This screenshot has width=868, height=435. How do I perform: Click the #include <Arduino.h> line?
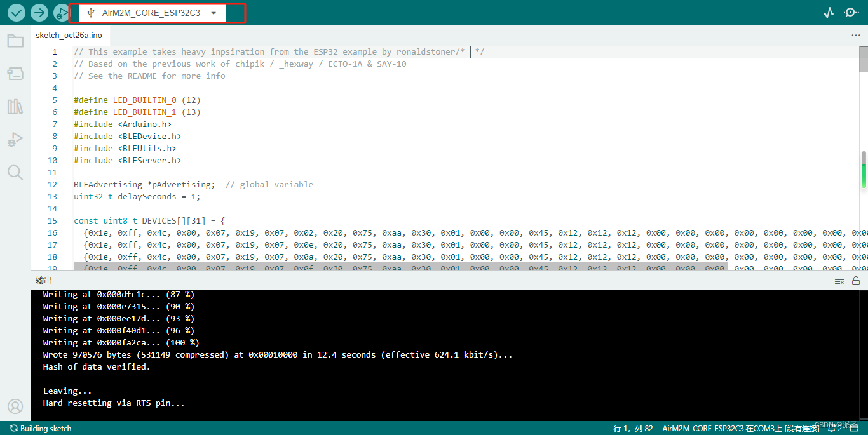click(x=123, y=124)
